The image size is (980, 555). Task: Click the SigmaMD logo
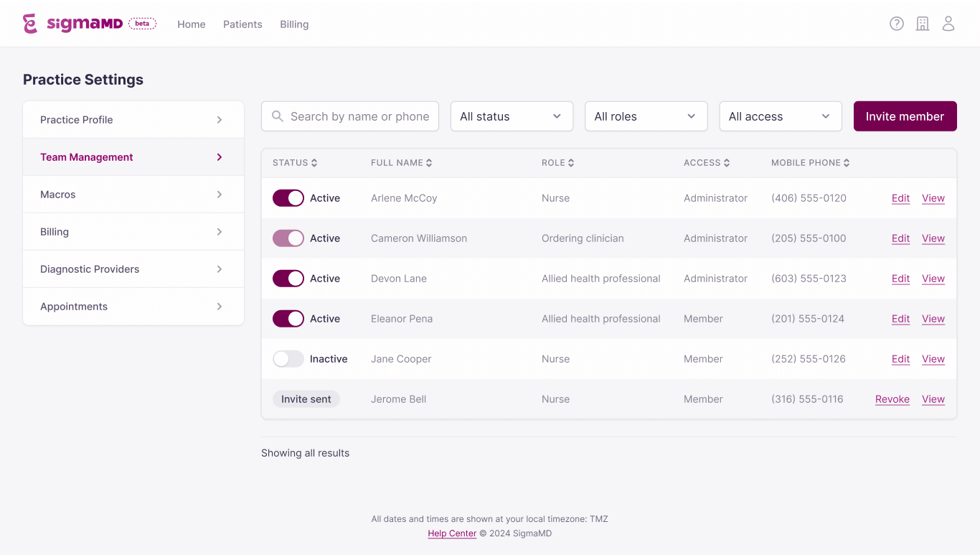point(72,22)
